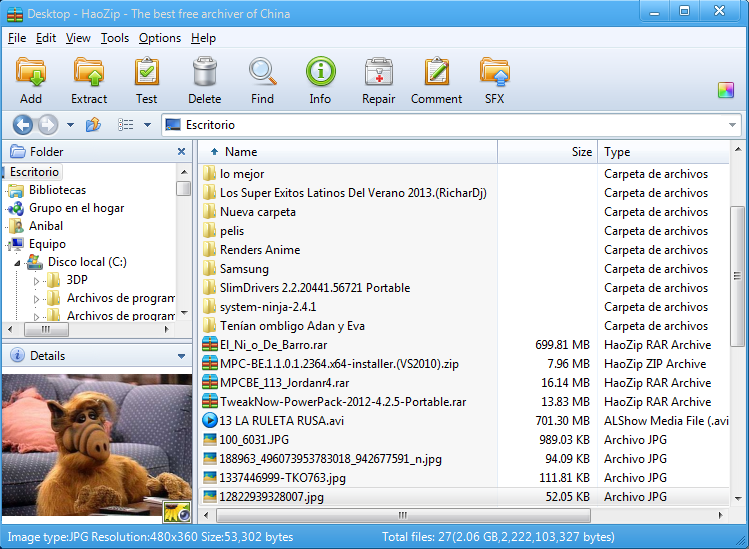Select system-ninja-2.4.1 folder

tap(268, 307)
